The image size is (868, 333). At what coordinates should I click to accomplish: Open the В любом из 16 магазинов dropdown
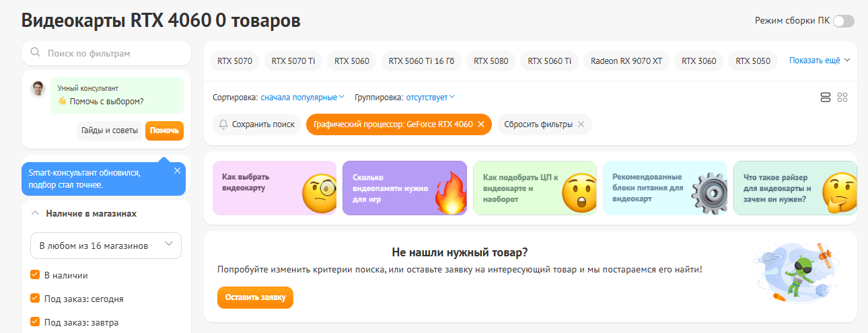pyautogui.click(x=106, y=246)
